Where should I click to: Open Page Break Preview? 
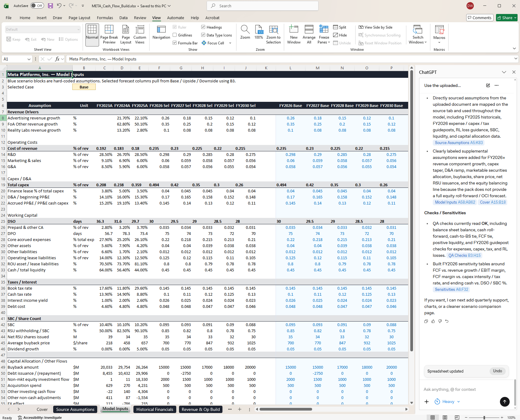[x=109, y=35]
